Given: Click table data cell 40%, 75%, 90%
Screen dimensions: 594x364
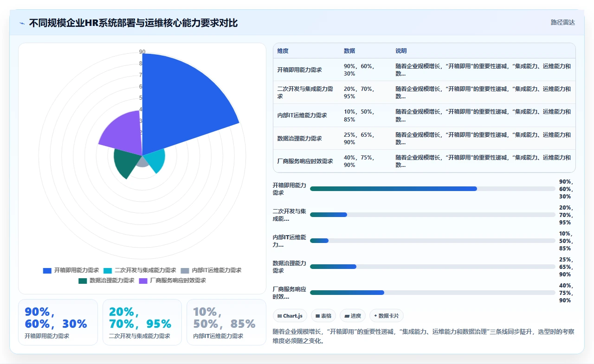Looking at the screenshot, I should [x=366, y=161].
